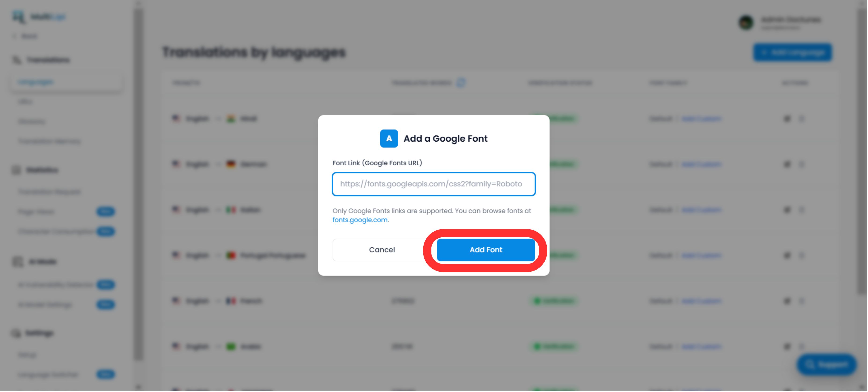Click the Support search icon bottom right

pos(810,364)
